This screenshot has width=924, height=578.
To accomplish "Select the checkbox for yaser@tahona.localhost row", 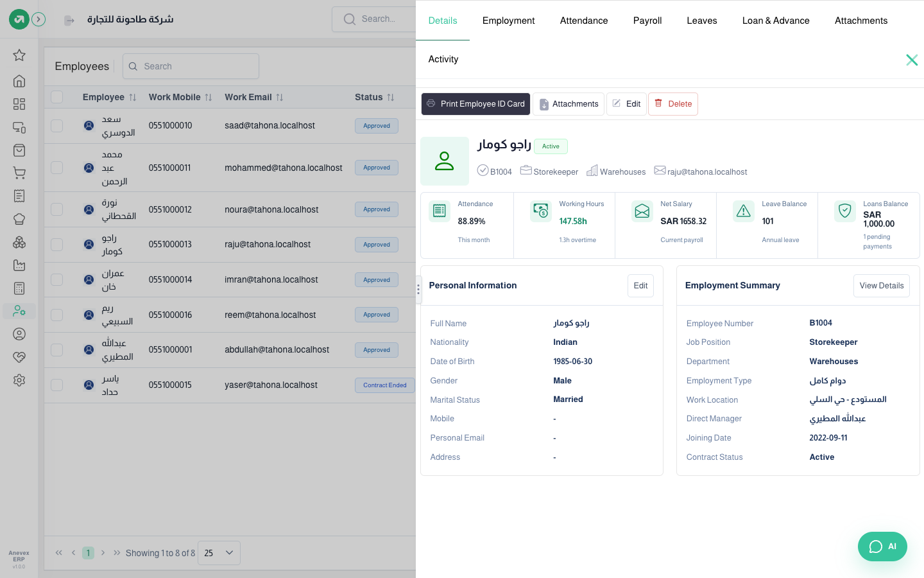I will (57, 385).
